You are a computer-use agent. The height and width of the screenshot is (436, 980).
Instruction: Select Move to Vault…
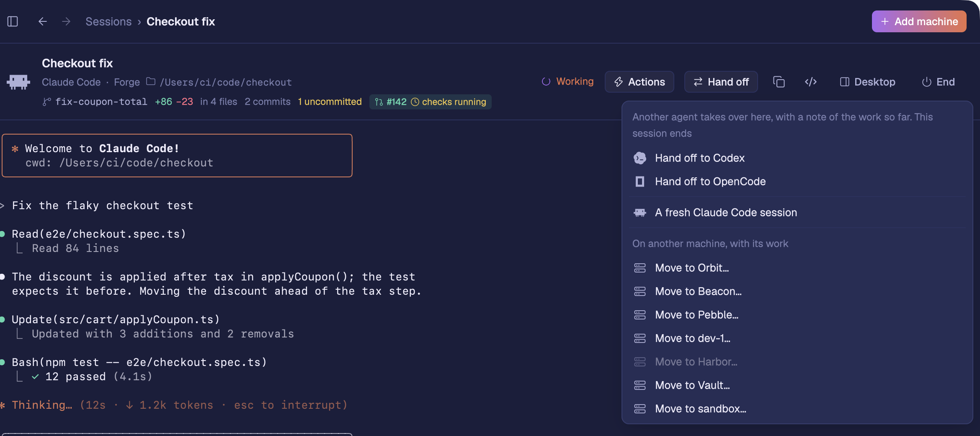(797, 385)
